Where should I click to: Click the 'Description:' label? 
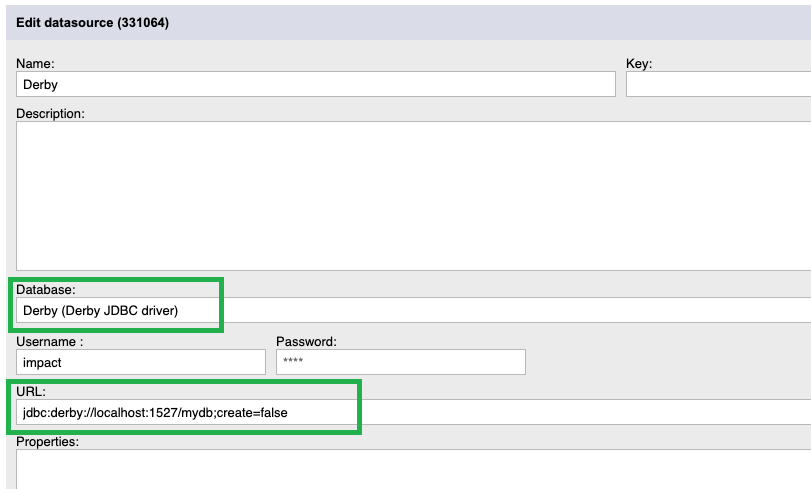coord(50,114)
